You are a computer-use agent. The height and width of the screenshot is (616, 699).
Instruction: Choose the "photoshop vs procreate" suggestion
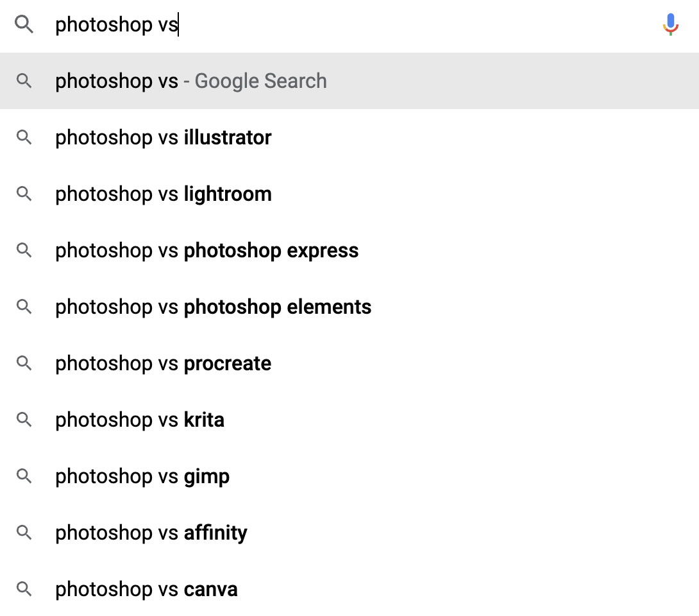pos(164,364)
